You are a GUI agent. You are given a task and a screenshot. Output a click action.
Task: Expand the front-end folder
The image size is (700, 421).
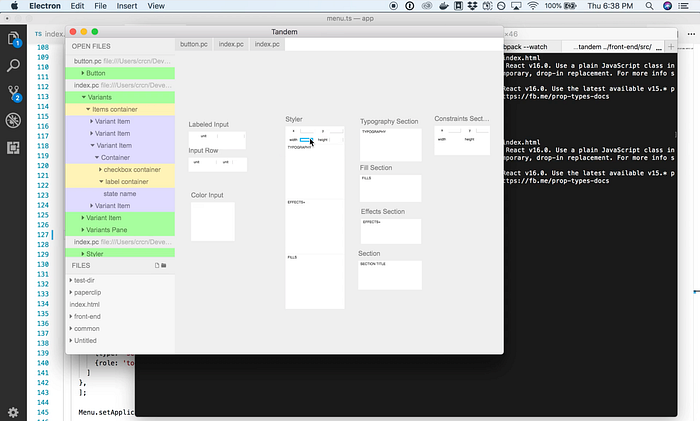pyautogui.click(x=71, y=316)
